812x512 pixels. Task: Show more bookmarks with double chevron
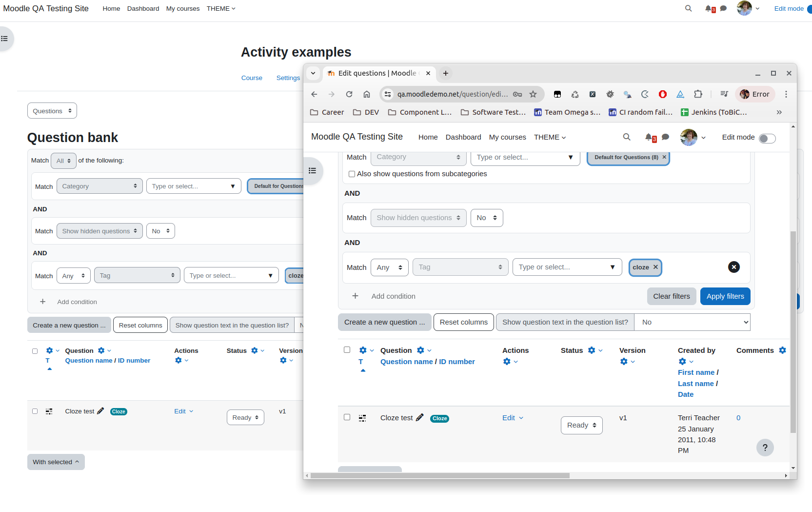tap(779, 112)
